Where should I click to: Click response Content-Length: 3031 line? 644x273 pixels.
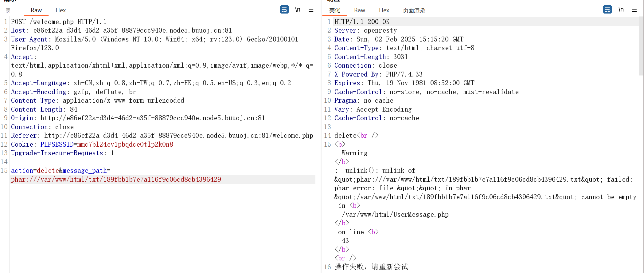coord(371,57)
